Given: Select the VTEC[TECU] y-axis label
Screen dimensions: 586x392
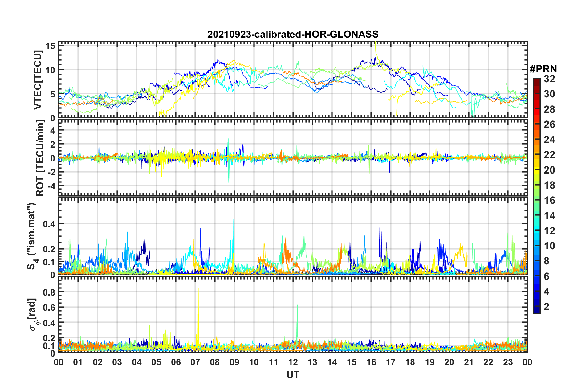Looking at the screenshot, I should (x=38, y=80).
